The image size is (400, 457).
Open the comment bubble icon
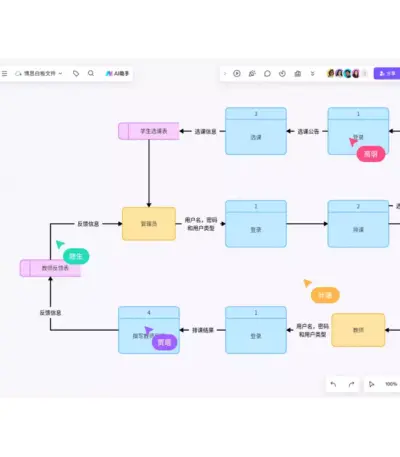(267, 74)
